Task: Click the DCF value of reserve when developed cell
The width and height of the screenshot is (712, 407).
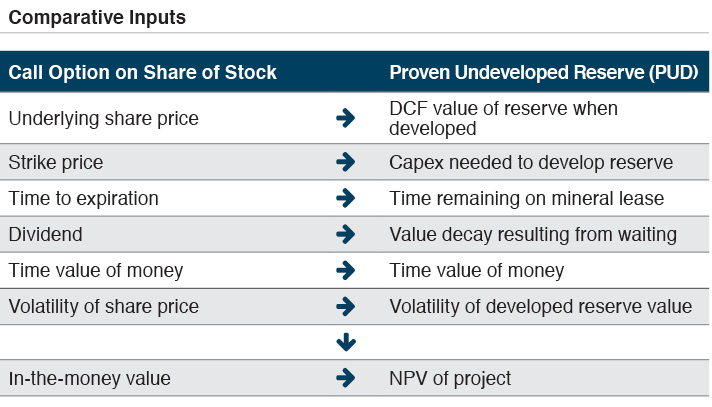Action: [503, 118]
